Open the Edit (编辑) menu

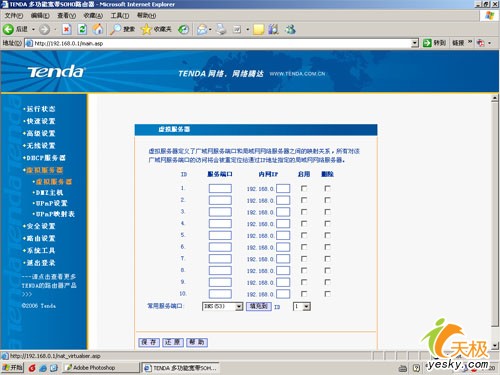40,16
